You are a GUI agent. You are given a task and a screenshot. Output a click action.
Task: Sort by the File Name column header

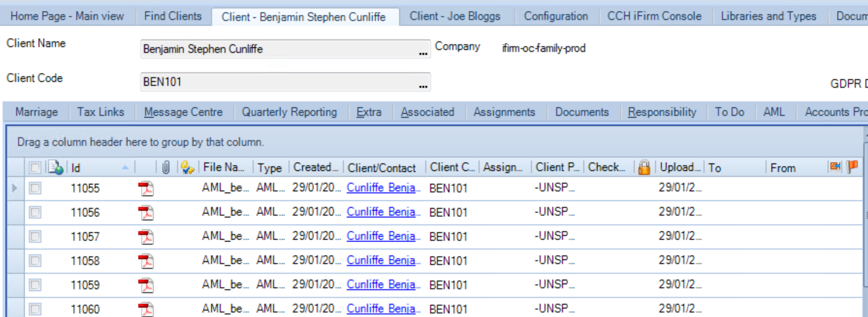click(224, 168)
